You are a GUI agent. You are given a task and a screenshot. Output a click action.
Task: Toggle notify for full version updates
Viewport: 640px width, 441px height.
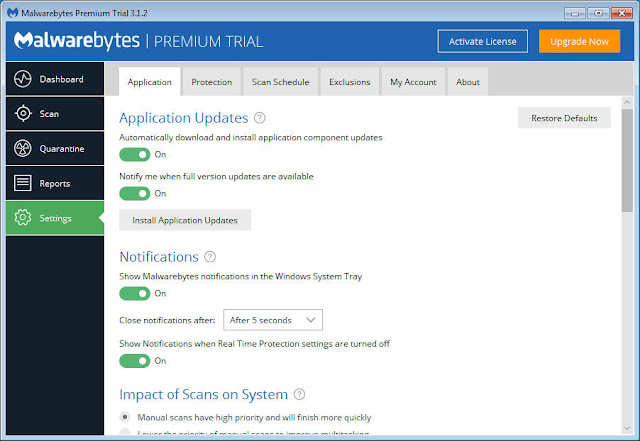point(135,194)
